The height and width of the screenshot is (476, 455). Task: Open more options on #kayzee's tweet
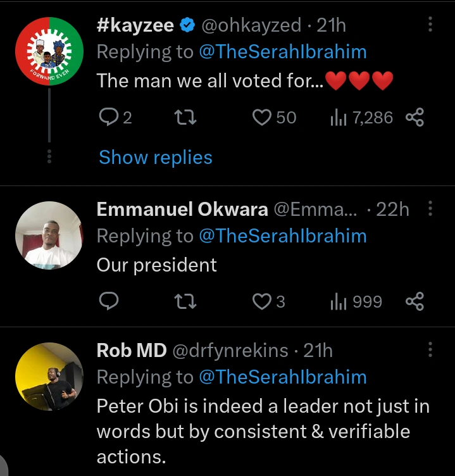pyautogui.click(x=430, y=25)
